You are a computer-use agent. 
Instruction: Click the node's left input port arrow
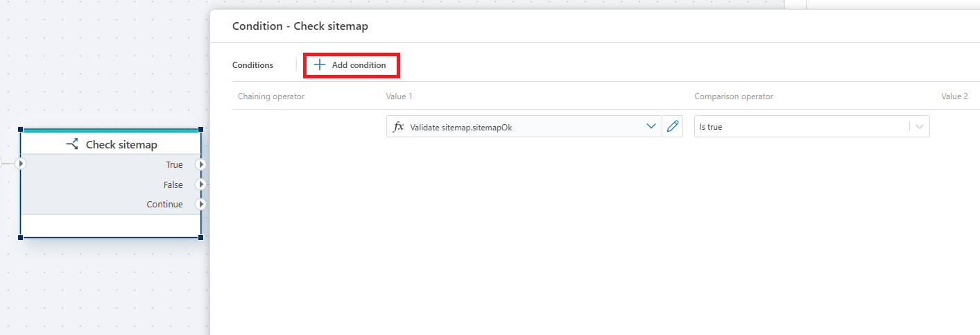(20, 164)
